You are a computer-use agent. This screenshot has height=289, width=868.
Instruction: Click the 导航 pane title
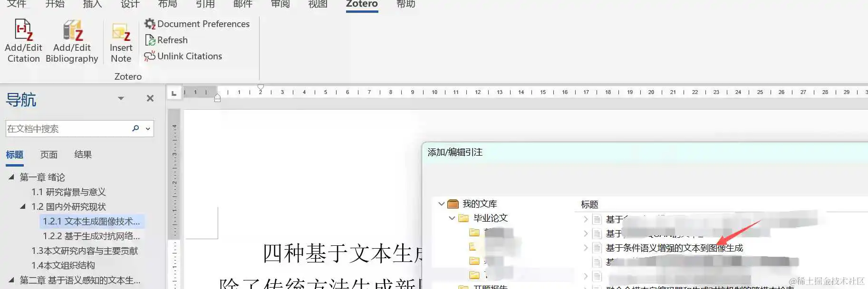(x=21, y=100)
